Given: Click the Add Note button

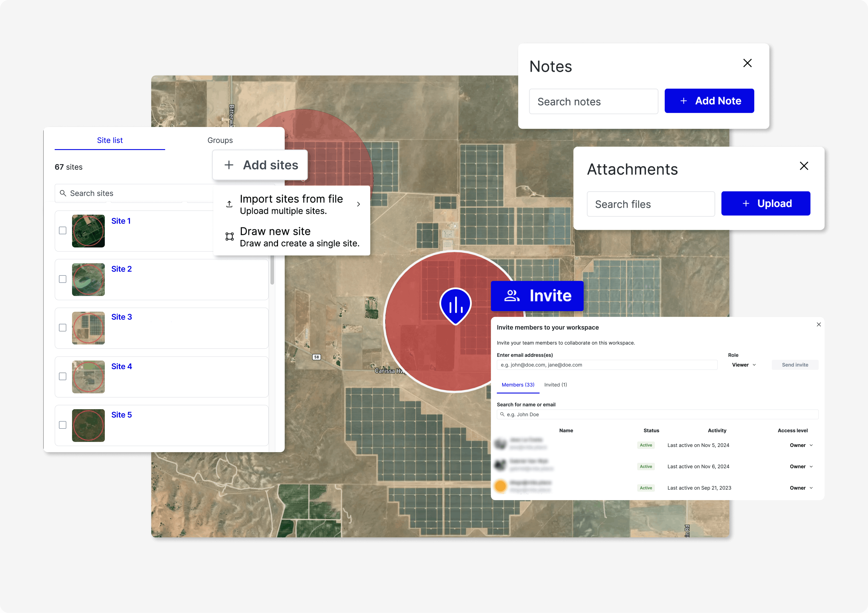Looking at the screenshot, I should [709, 101].
